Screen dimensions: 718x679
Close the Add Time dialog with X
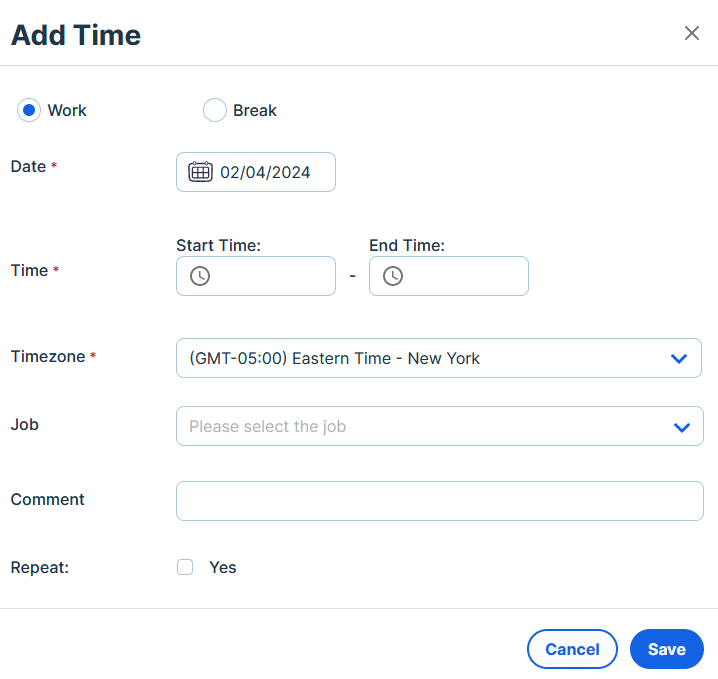pos(691,33)
